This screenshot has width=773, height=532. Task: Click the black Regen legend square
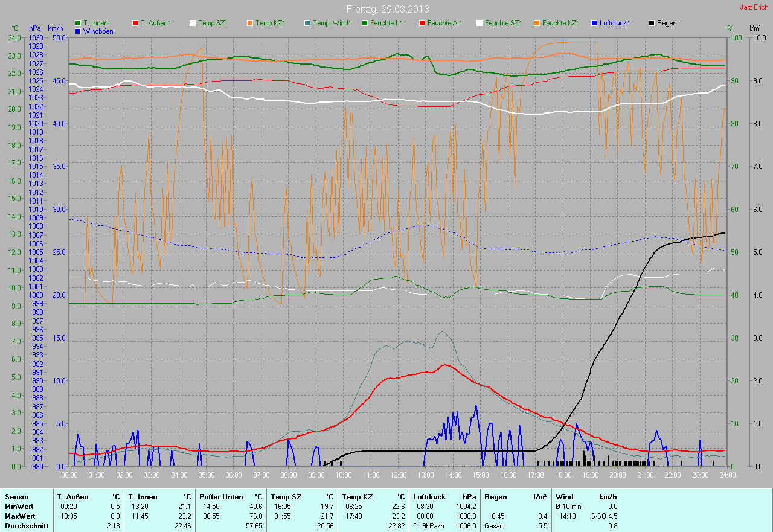(652, 23)
